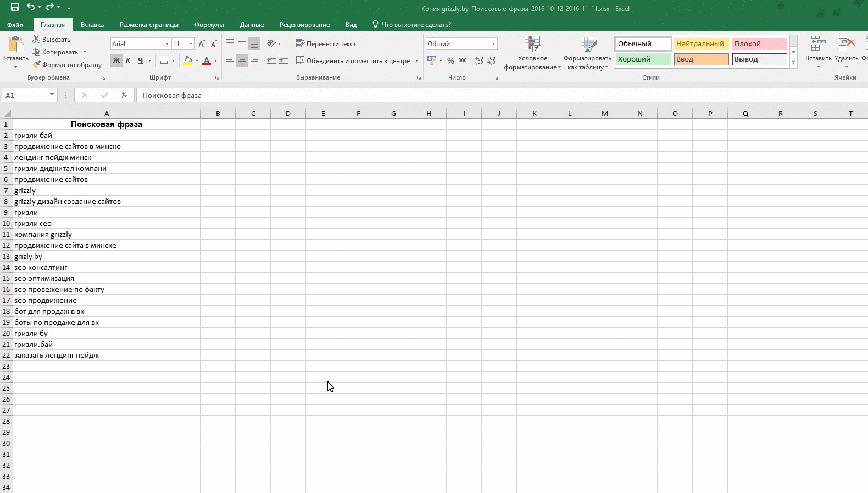Open the font size dropdown
868x493 pixels.
191,43
